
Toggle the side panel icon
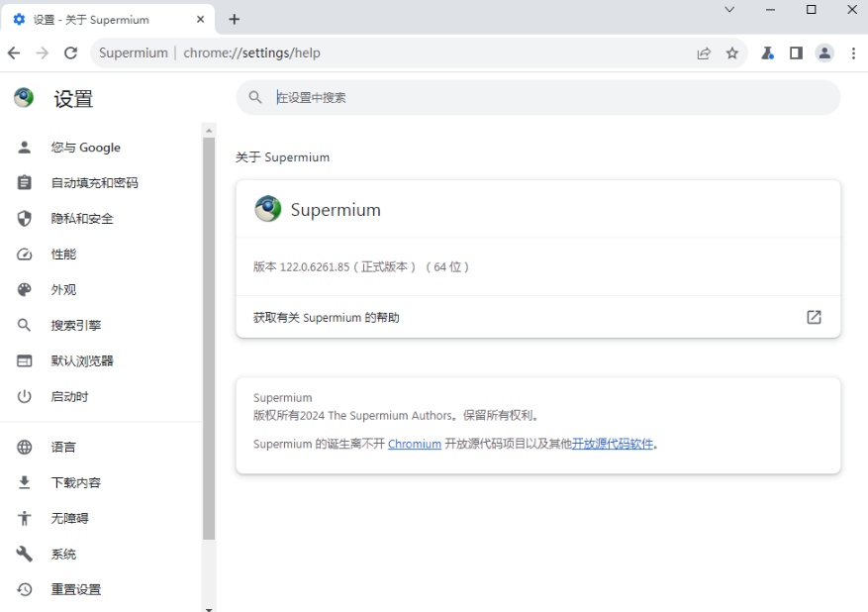pos(796,53)
